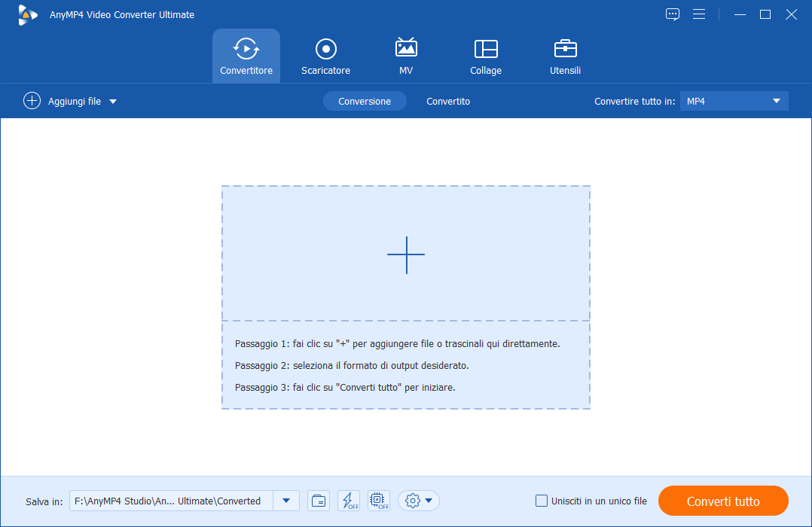This screenshot has width=812, height=527.
Task: Expand the save path dropdown arrow
Action: pyautogui.click(x=286, y=501)
